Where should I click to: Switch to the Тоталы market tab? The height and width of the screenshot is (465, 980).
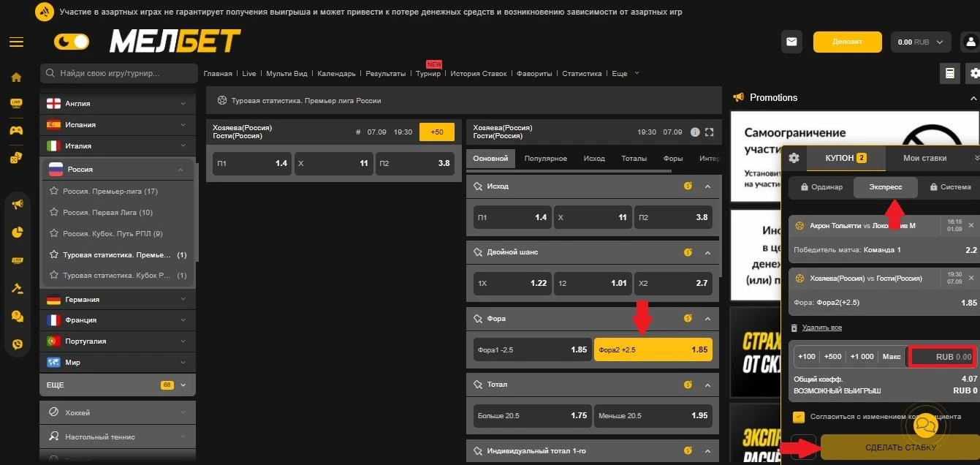(x=634, y=158)
